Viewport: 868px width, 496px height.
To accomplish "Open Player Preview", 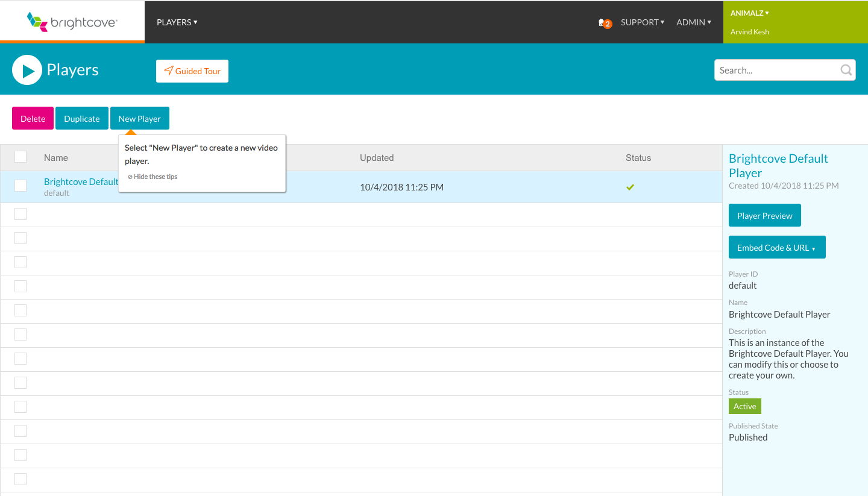I will 764,215.
